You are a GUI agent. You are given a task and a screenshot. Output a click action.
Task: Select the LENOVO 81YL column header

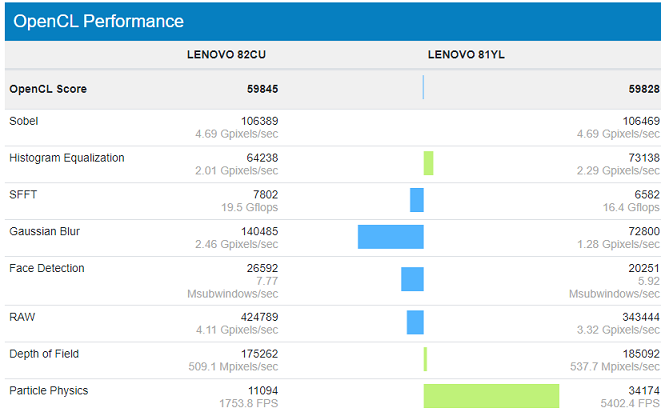(x=466, y=55)
